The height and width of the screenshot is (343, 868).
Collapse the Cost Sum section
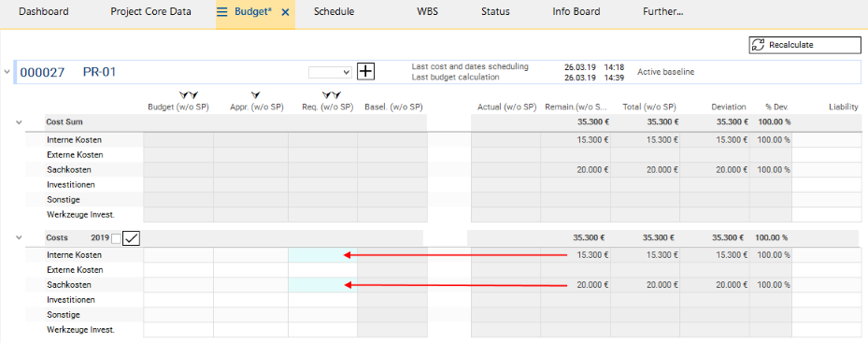tap(19, 121)
